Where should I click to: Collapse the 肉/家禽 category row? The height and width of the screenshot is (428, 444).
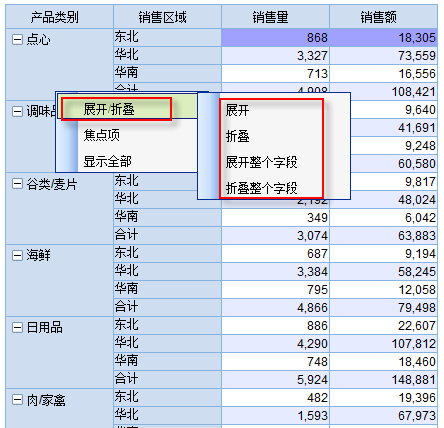[x=17, y=400]
